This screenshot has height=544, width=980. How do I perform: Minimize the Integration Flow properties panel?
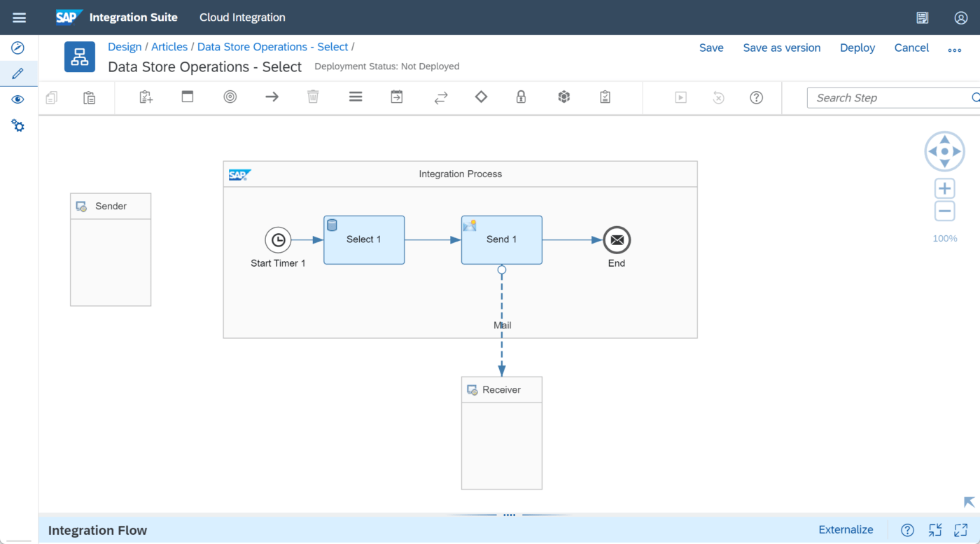(x=935, y=530)
